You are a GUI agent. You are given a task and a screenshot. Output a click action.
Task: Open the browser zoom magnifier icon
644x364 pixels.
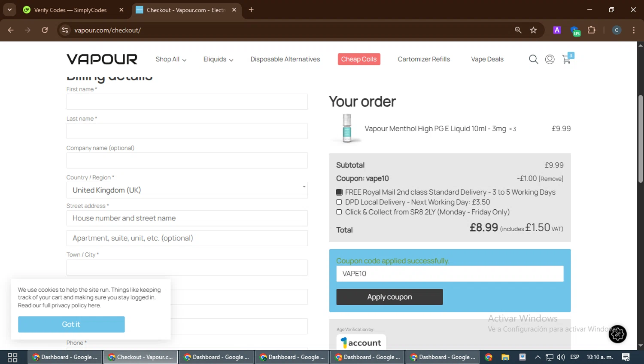pos(518,30)
